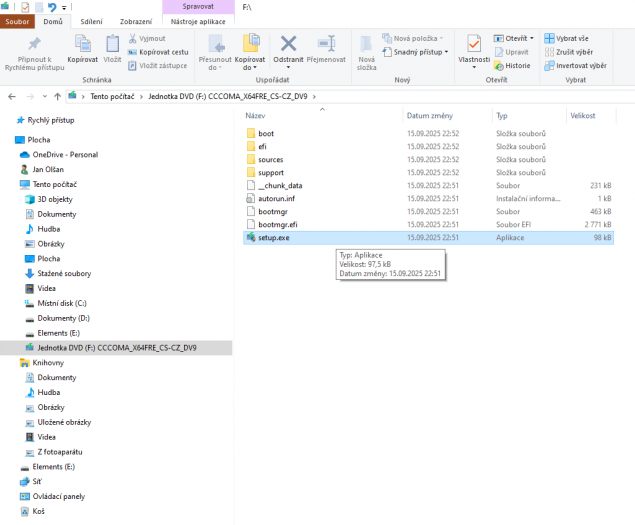This screenshot has height=525, width=635.
Task: Select the boot folder
Action: 266,134
